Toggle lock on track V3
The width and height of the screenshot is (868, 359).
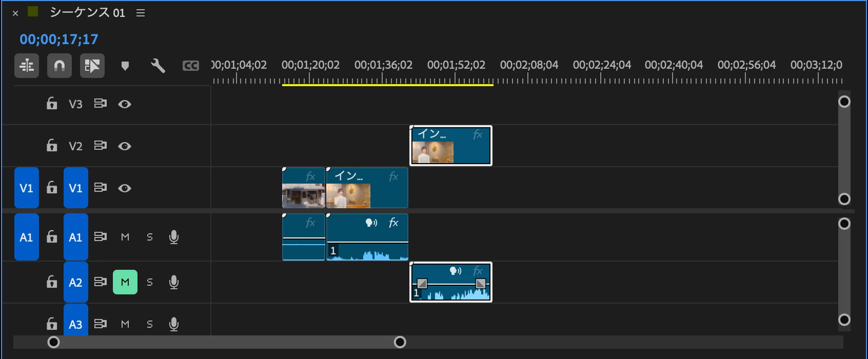point(52,104)
